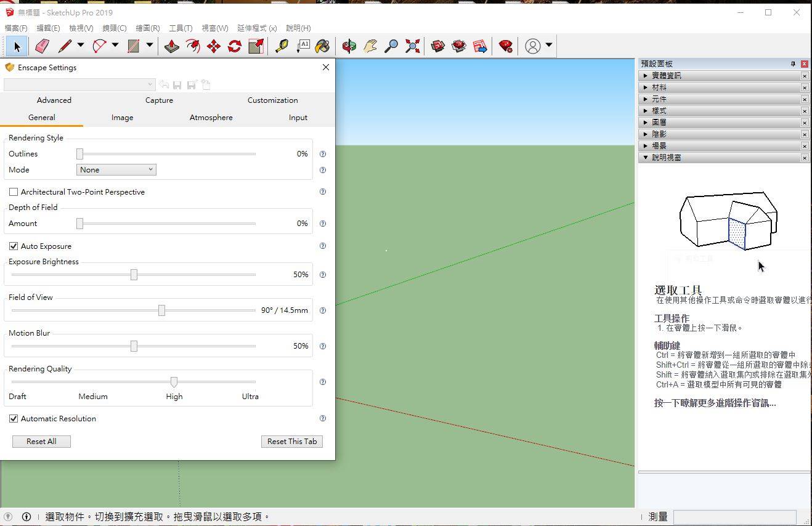
Task: Select the Orbit tool
Action: tap(349, 46)
